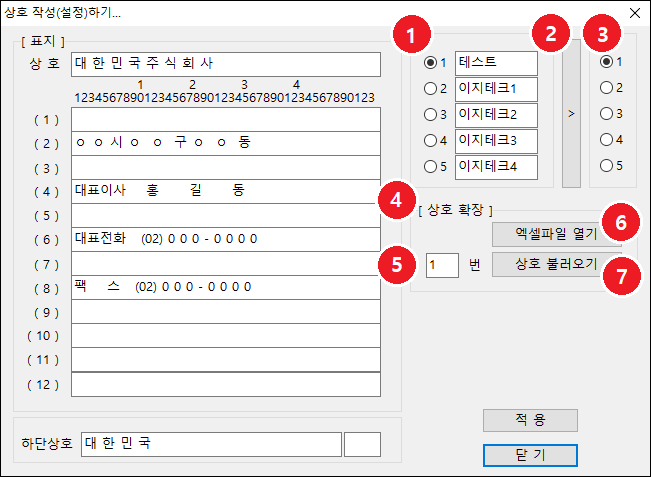Select radio option 2 for 이지테크1

pos(431,88)
